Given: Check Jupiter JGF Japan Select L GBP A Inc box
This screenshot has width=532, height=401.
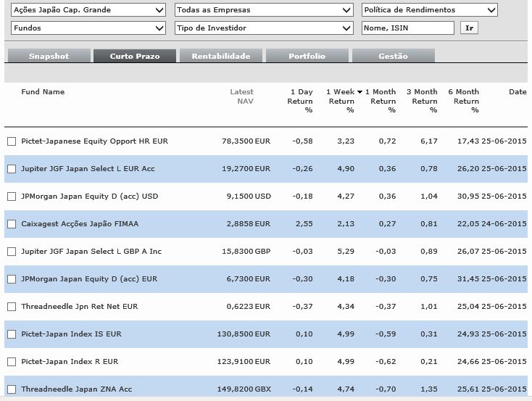Looking at the screenshot, I should (x=12, y=252).
